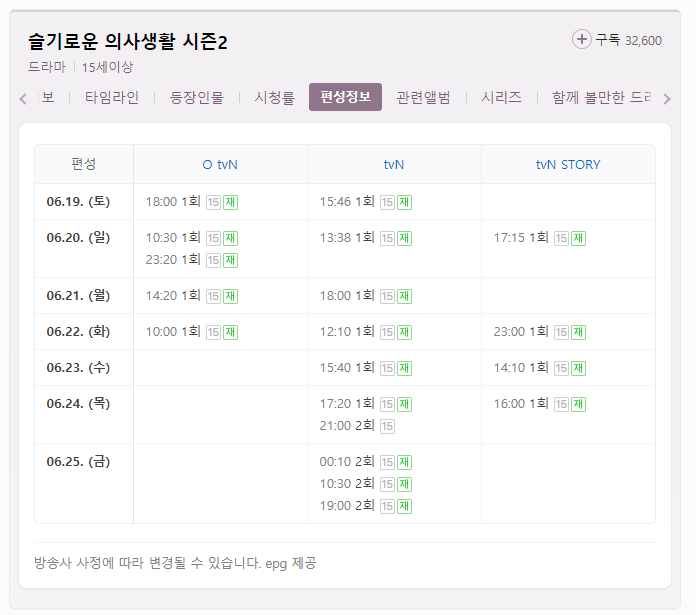The height and width of the screenshot is (615, 696).
Task: Click the subscribe plus icon
Action: coord(581,39)
